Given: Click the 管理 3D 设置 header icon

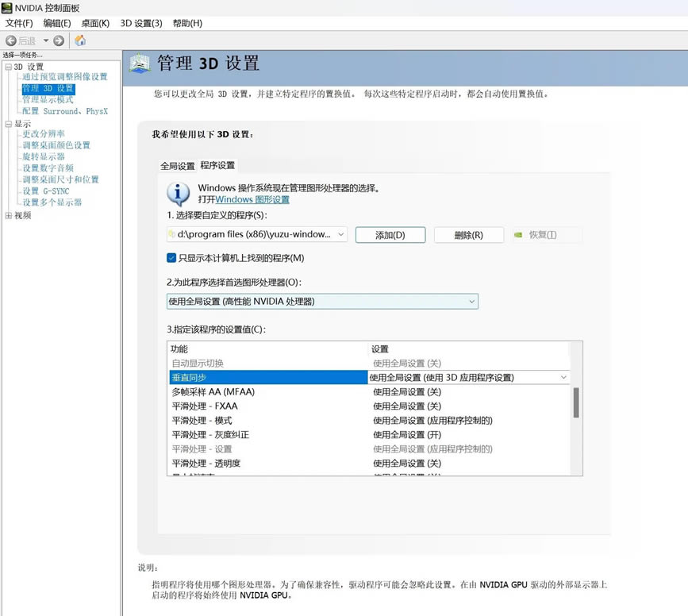Looking at the screenshot, I should tap(140, 64).
